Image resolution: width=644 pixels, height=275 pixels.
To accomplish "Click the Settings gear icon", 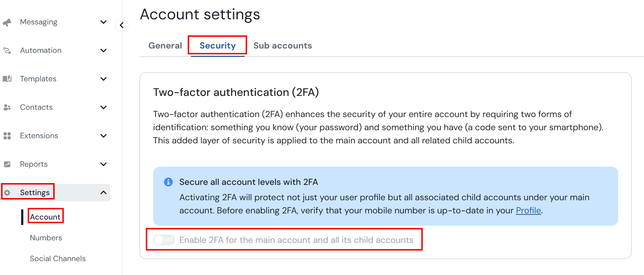I will (x=7, y=193).
